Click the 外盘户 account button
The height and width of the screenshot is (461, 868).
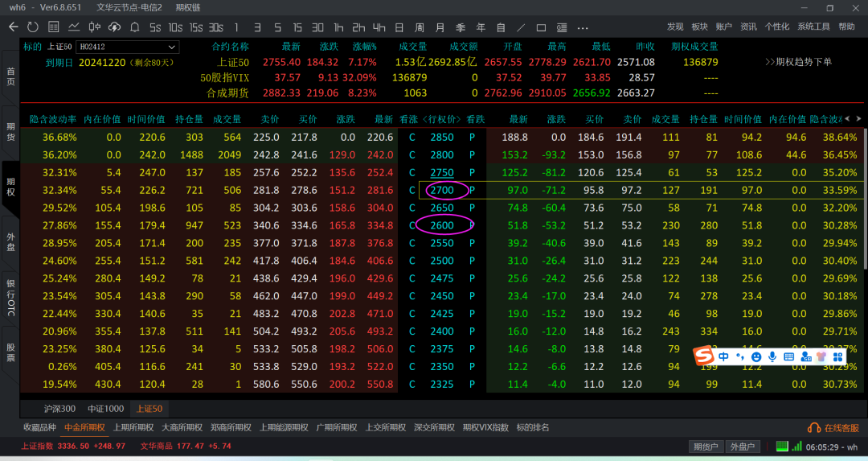[x=743, y=447]
